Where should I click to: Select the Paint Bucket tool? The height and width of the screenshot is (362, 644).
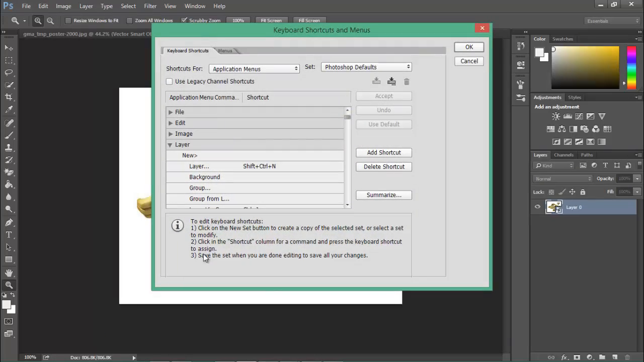(x=9, y=185)
